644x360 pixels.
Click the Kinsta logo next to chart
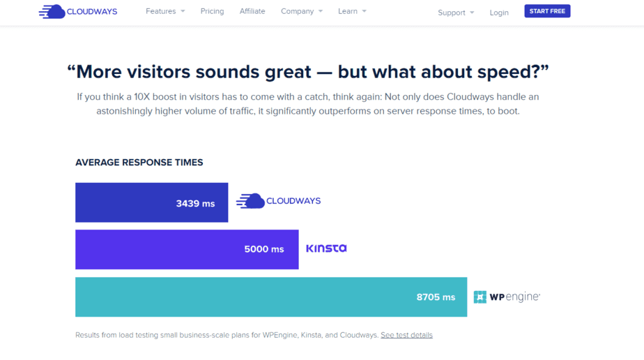(x=326, y=248)
